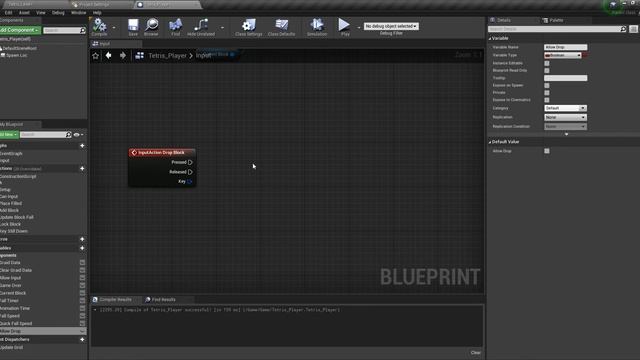
Task: Click the Released execution pin on the node
Action: [190, 172]
